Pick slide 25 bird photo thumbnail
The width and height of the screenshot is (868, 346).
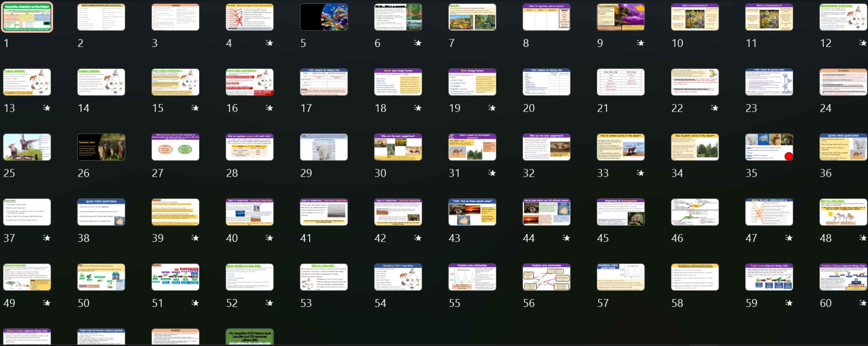27,147
